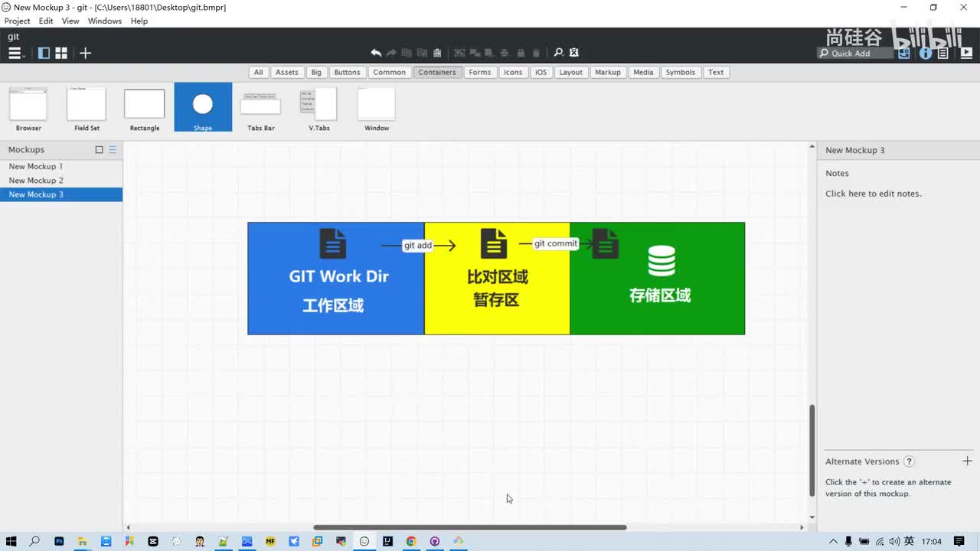The height and width of the screenshot is (551, 980).
Task: Show the Buttons category
Action: click(347, 72)
